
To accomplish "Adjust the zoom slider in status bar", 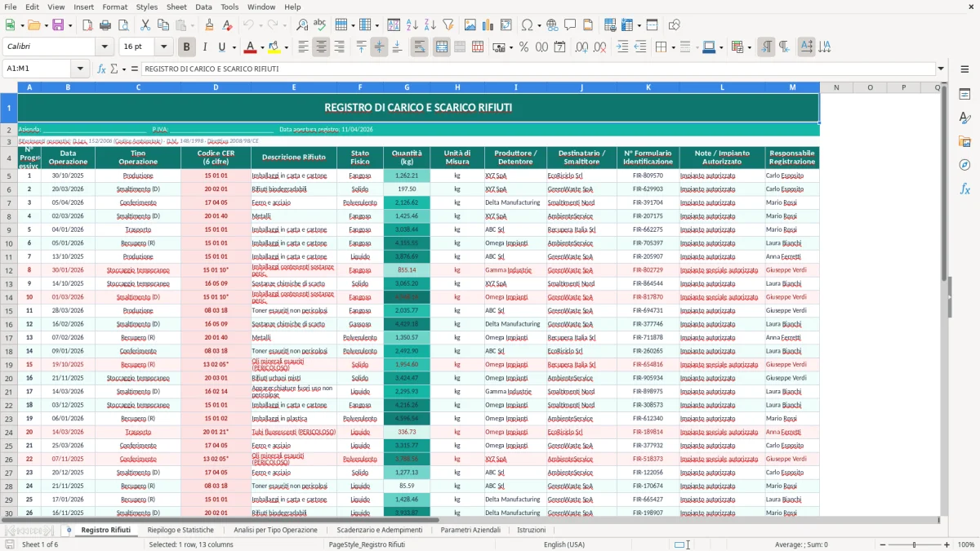I will pos(913,544).
